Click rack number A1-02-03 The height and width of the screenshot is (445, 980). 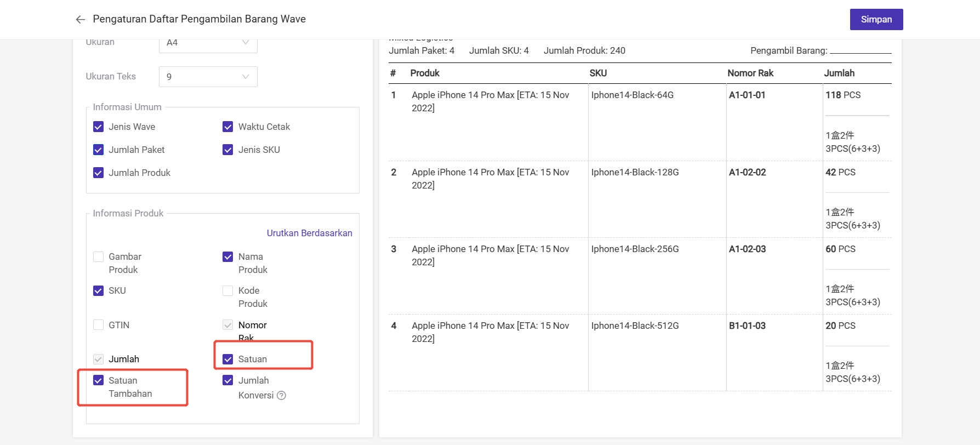pos(748,249)
